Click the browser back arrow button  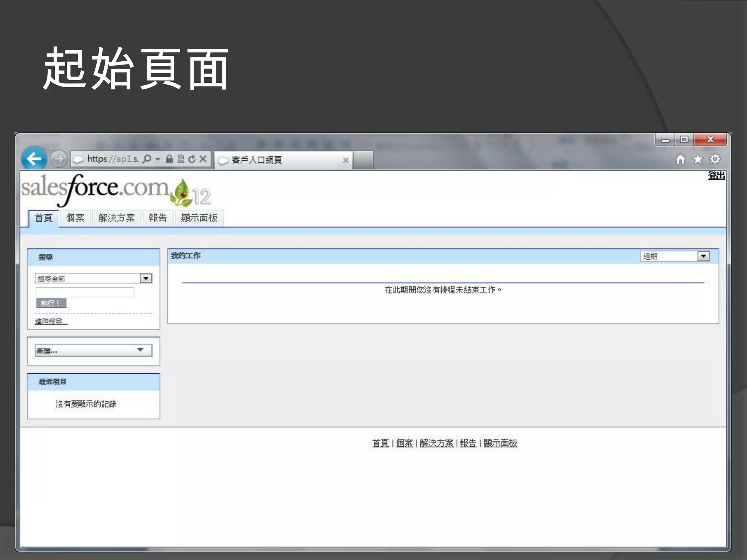pos(34,159)
